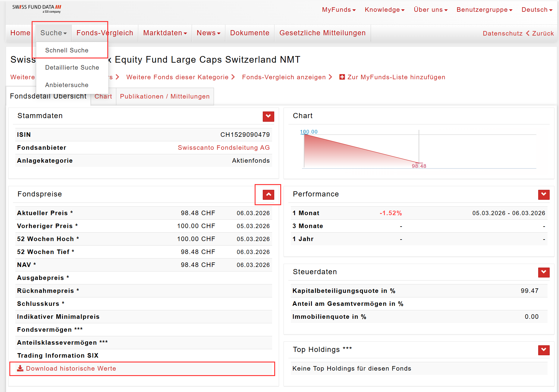The width and height of the screenshot is (559, 392).
Task: Toggle the Top Holdings panel arrow button
Action: pos(544,350)
